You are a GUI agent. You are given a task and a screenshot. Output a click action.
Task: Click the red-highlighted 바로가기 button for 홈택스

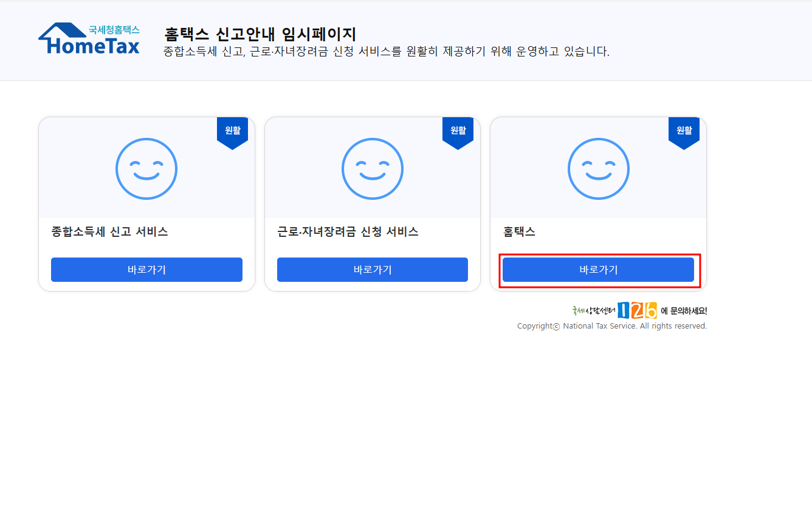pos(598,269)
